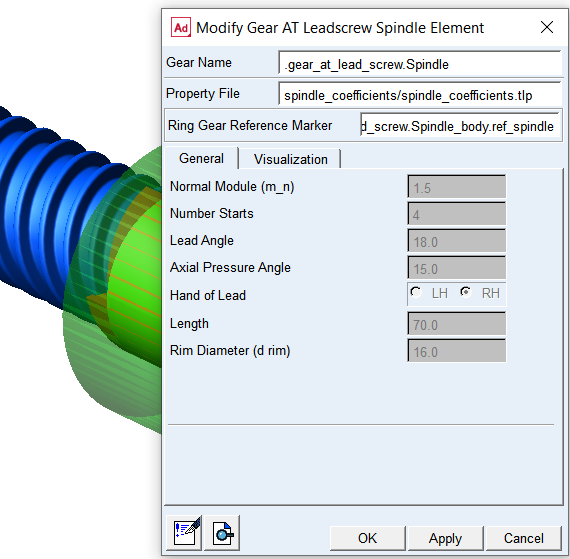Click into the Gear Name field
This screenshot has width=570, height=559.
click(x=420, y=63)
